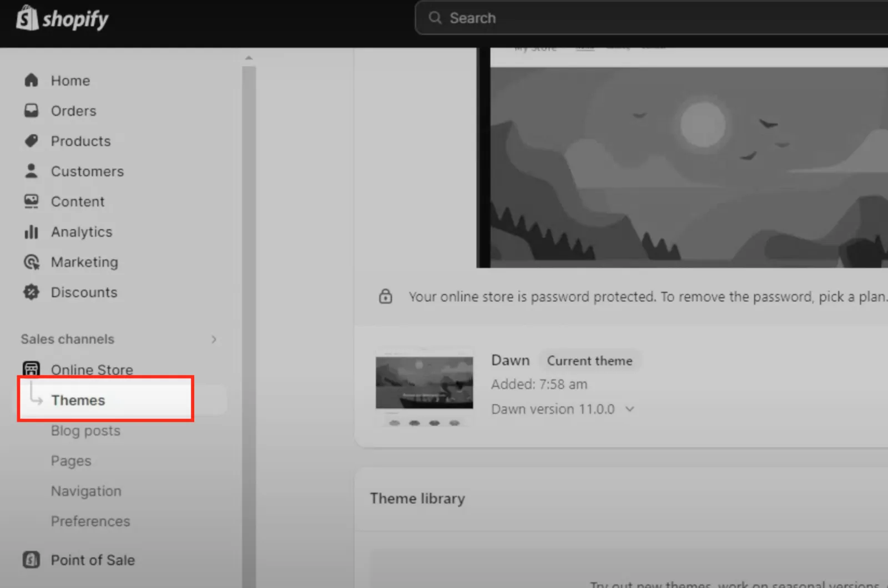Expand the Sales channels chevron

(214, 339)
